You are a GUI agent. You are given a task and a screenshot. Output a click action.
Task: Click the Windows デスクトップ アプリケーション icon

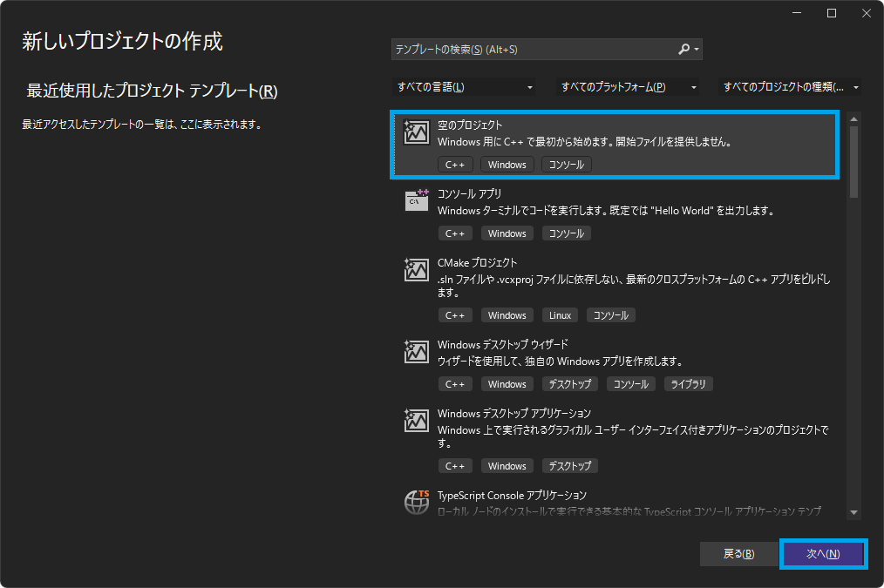tap(416, 421)
